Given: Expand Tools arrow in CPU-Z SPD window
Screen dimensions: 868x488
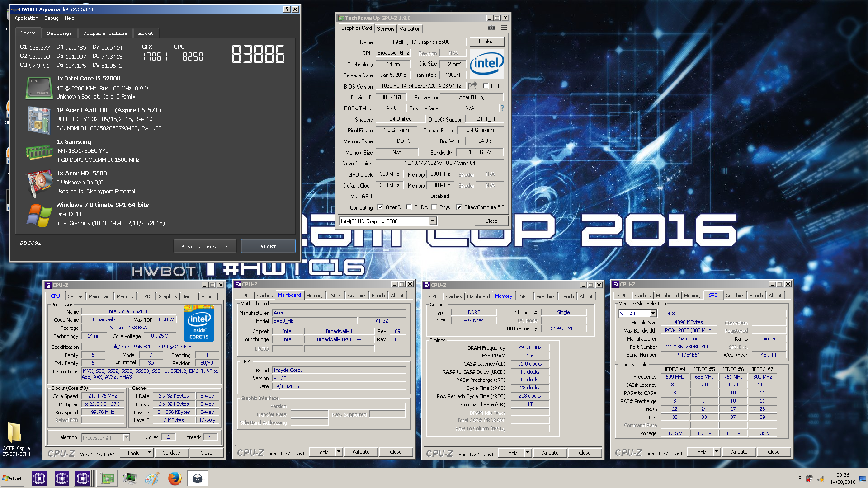Looking at the screenshot, I should pos(717,452).
